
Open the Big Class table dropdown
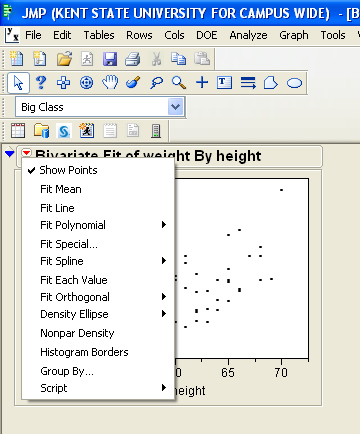pos(176,107)
